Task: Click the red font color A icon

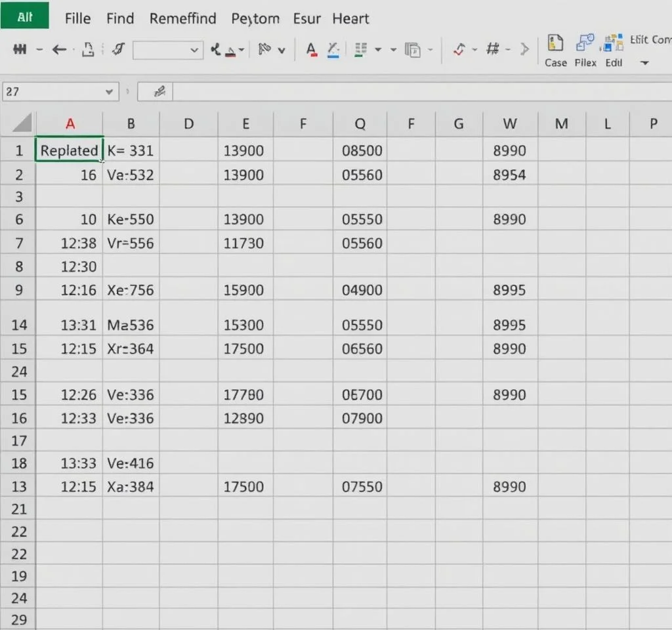Action: [312, 49]
